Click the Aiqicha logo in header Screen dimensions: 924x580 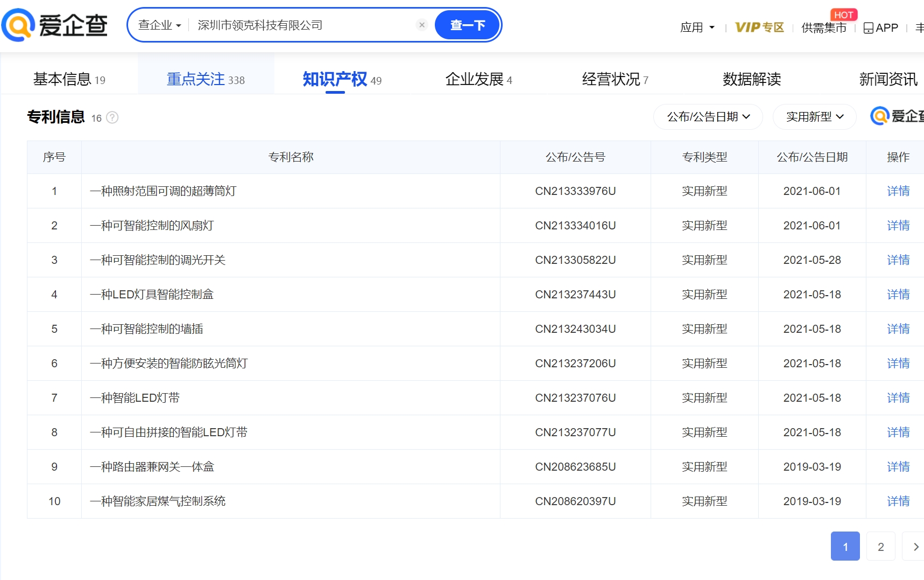pos(55,25)
